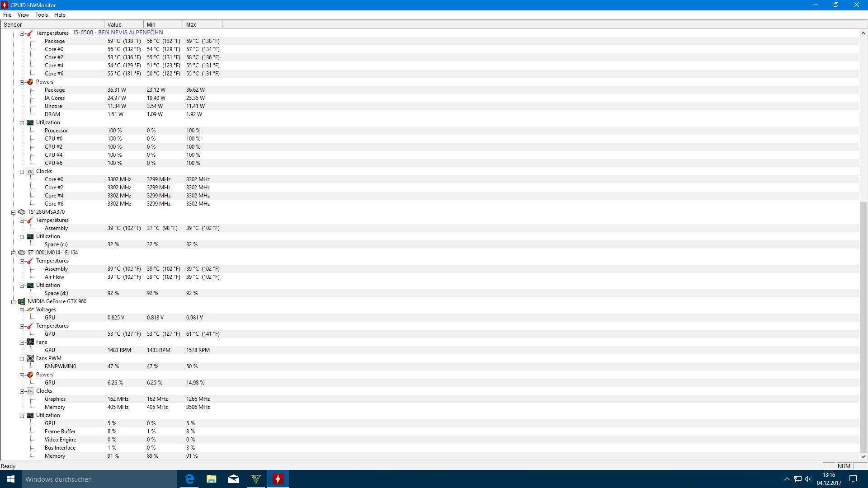The width and height of the screenshot is (868, 488).
Task: Click the CPU Powers flame icon
Action: (30, 82)
